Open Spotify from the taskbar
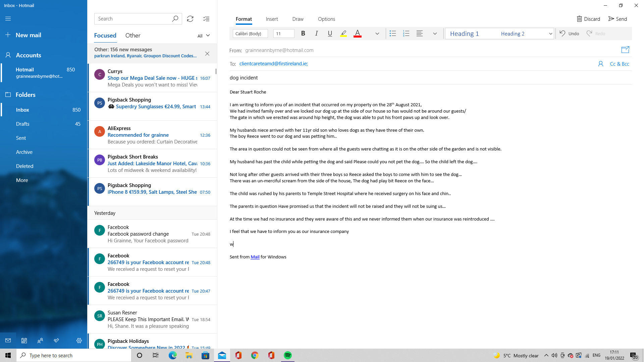Image resolution: width=644 pixels, height=362 pixels. (x=288, y=355)
